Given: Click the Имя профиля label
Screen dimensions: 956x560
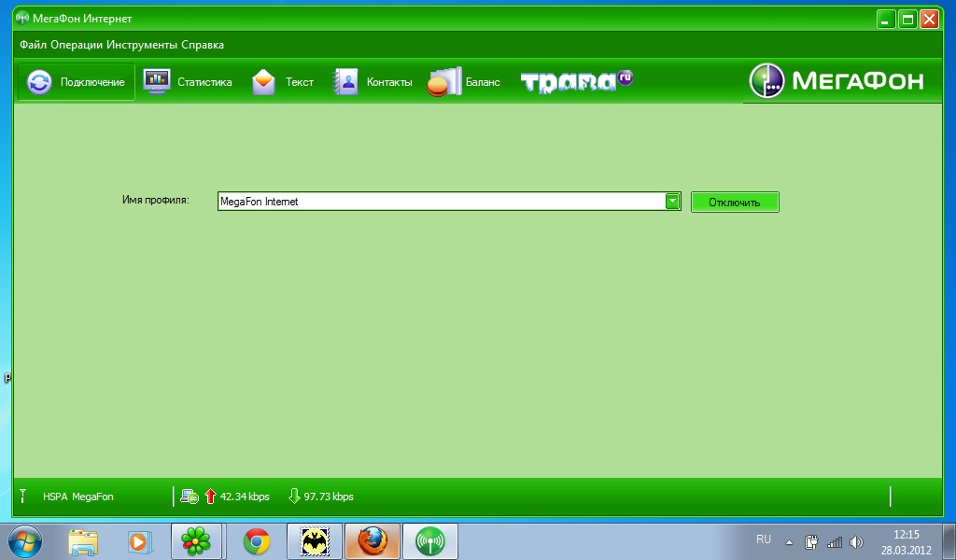Looking at the screenshot, I should tap(156, 200).
